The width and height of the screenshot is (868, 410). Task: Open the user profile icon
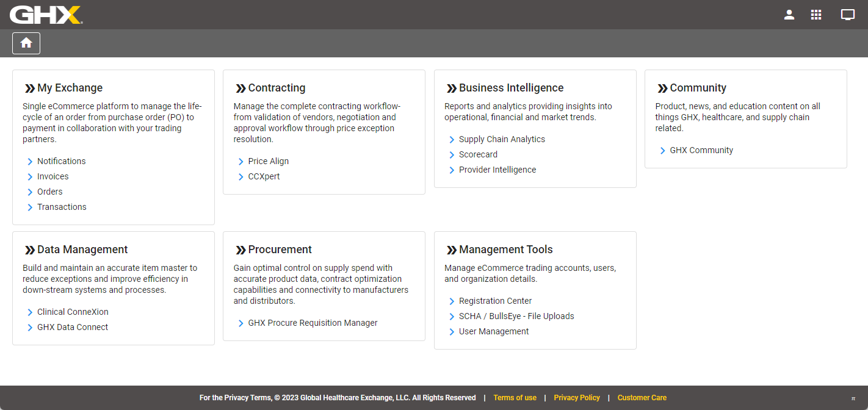click(x=789, y=15)
